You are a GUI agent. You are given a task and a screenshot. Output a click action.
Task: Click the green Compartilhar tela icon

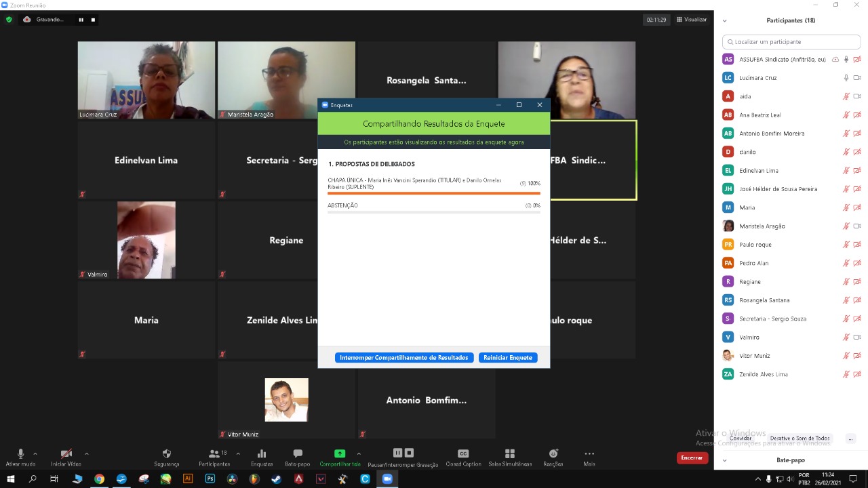[x=340, y=454]
